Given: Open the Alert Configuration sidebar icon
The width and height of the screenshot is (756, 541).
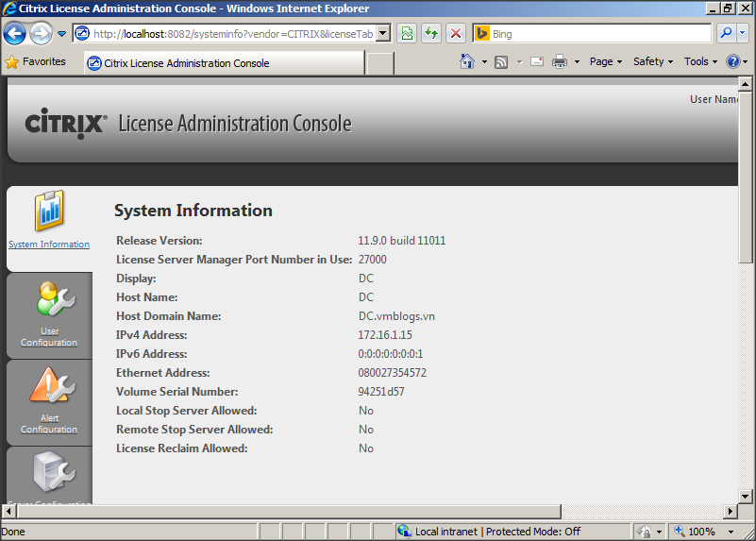Looking at the screenshot, I should point(49,385).
